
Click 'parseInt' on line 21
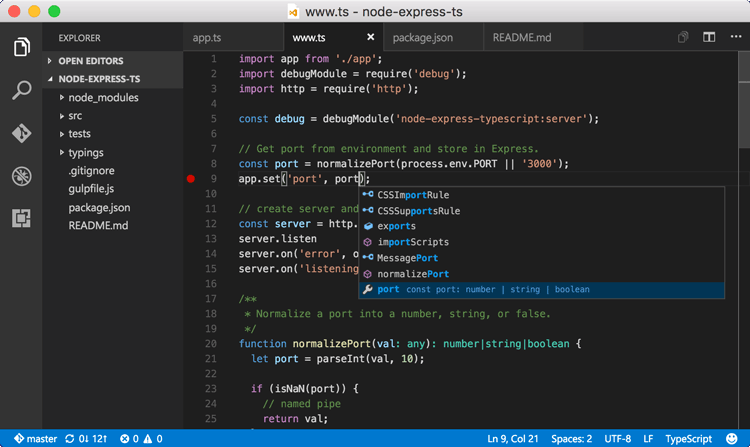coord(340,359)
